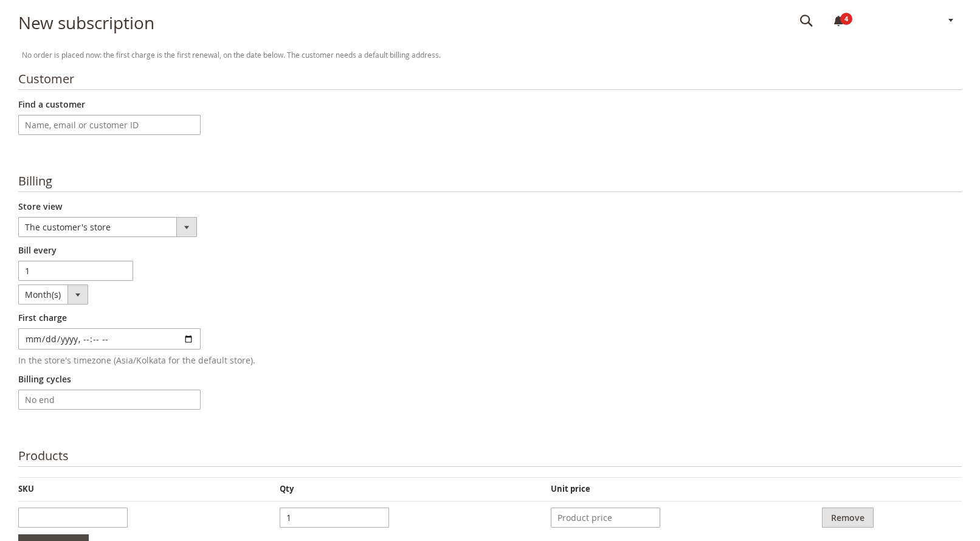Focus the Unit price field
Image resolution: width=980 pixels, height=541 pixels.
606,518
